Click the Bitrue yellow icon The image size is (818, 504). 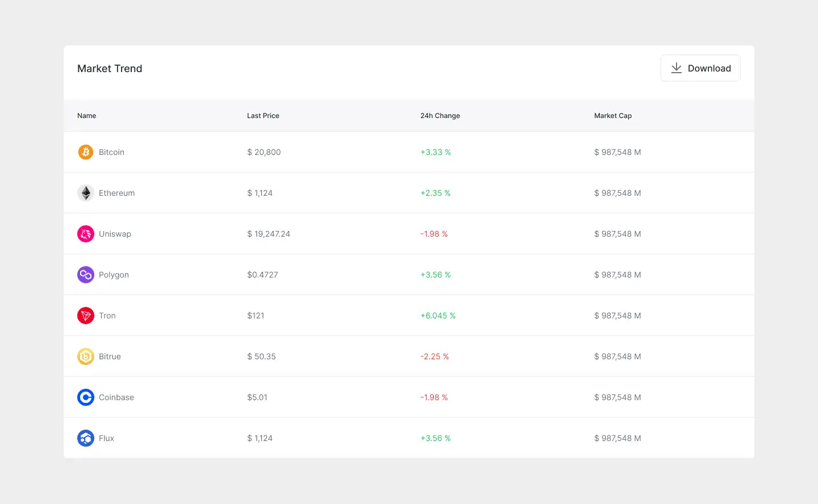[86, 356]
